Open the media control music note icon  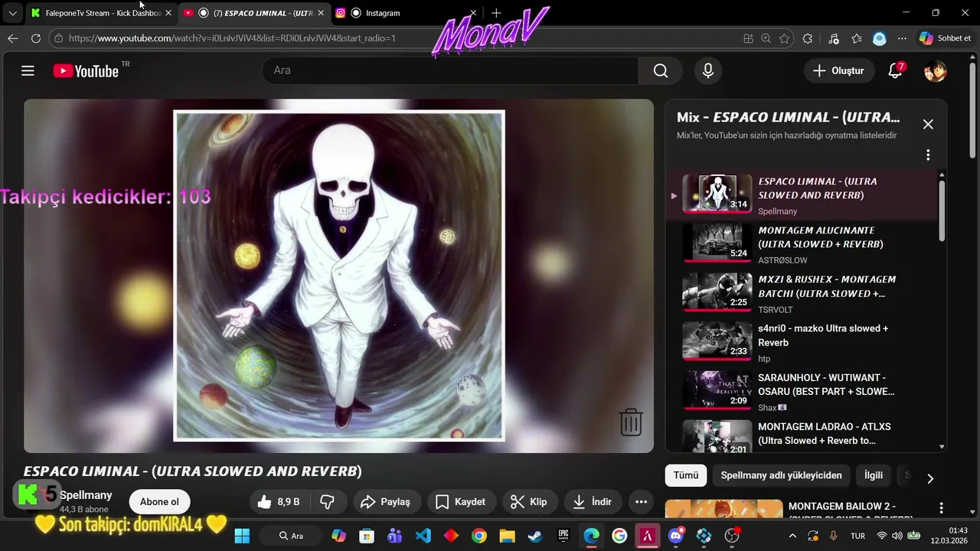click(x=834, y=38)
